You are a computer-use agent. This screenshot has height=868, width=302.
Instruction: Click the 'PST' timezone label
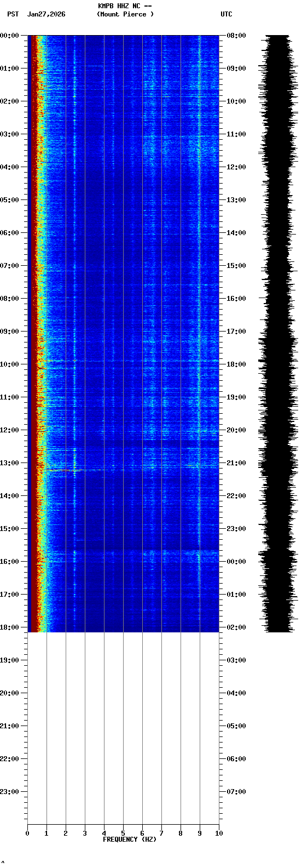click(x=13, y=14)
